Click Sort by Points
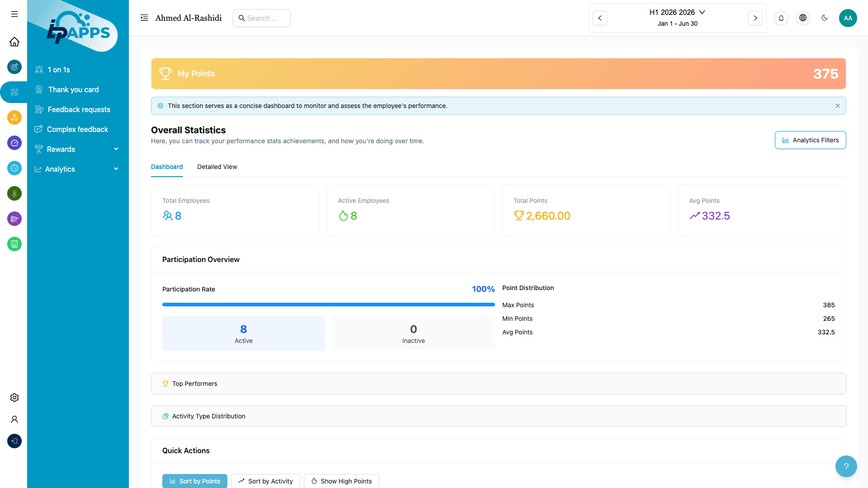 pyautogui.click(x=195, y=481)
